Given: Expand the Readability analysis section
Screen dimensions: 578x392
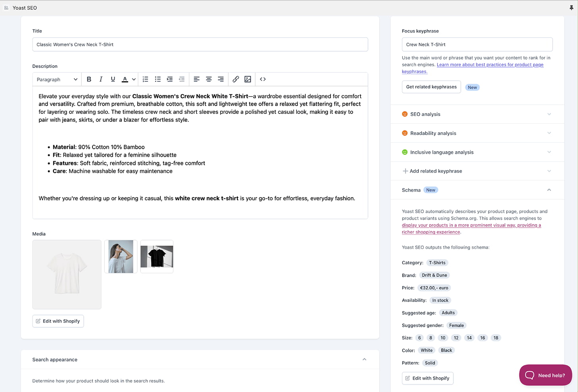Looking at the screenshot, I should [477, 133].
